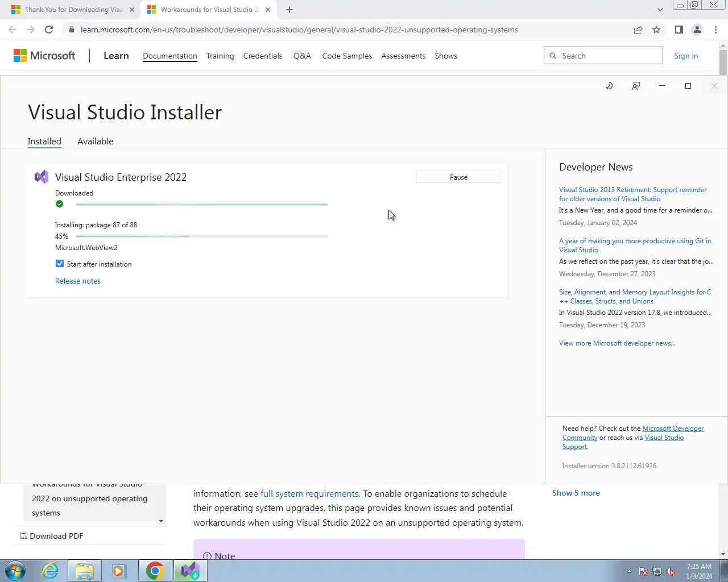Click the Visual Studio Enterprise purple logo
The width and height of the screenshot is (728, 582).
click(x=42, y=177)
